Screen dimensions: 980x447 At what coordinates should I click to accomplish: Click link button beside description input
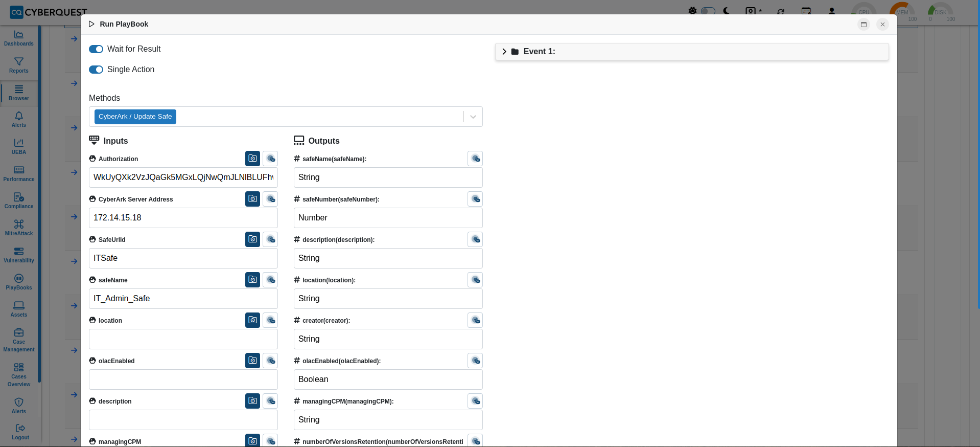pyautogui.click(x=271, y=401)
